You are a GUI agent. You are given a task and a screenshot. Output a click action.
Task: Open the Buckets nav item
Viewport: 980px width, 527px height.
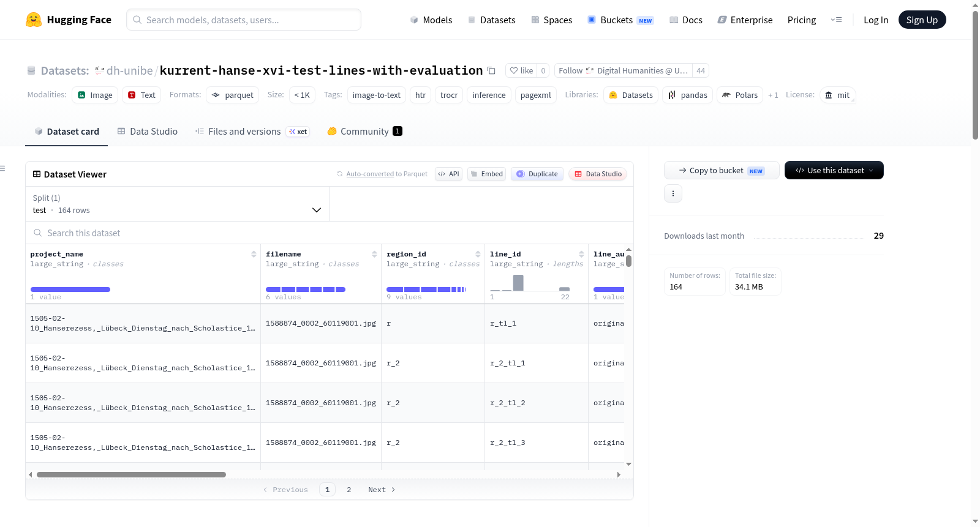[x=620, y=20]
